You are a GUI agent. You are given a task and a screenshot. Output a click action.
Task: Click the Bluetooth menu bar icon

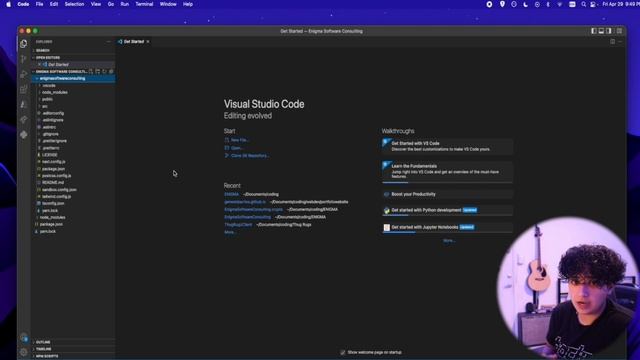548,4
